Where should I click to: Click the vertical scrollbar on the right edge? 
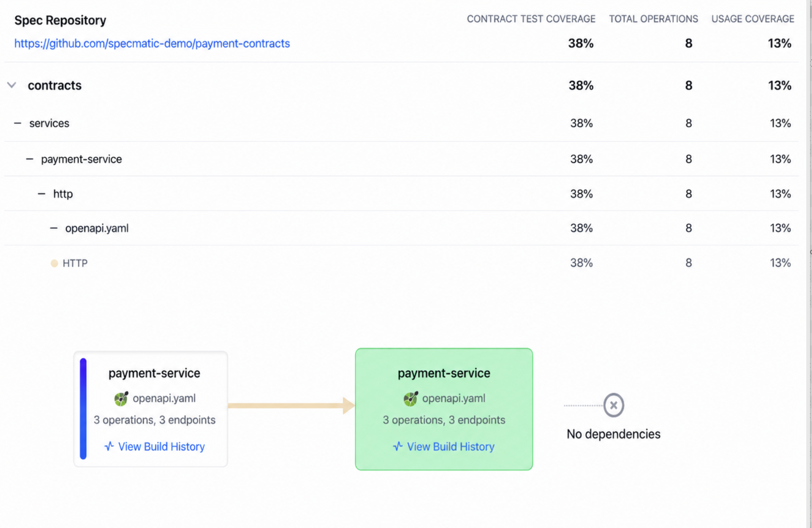point(809,264)
